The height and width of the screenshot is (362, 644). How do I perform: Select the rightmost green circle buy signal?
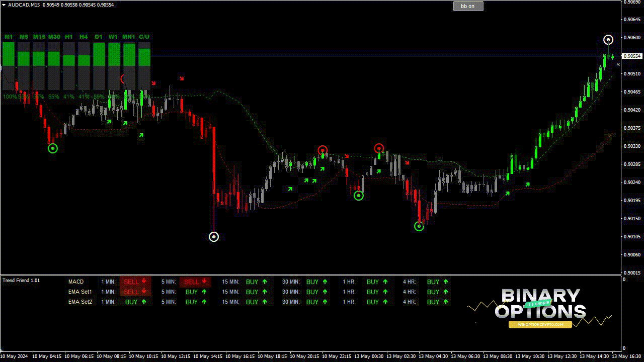pyautogui.click(x=419, y=227)
